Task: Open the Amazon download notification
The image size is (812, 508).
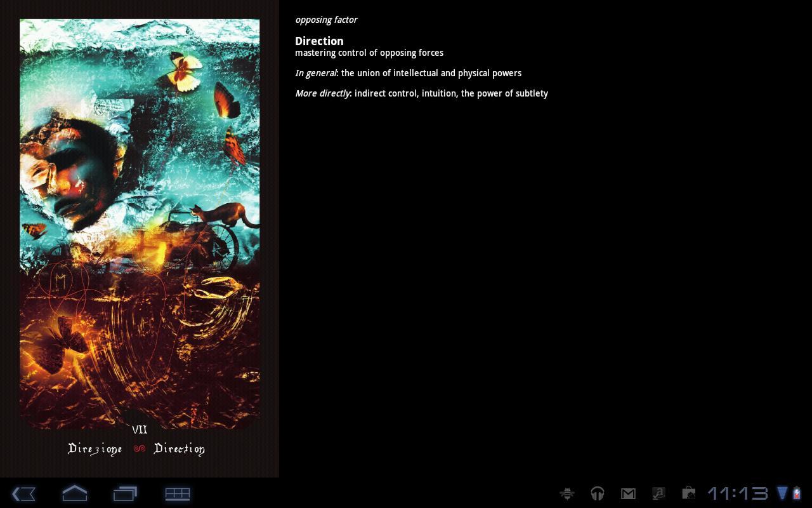Action: coord(658,493)
